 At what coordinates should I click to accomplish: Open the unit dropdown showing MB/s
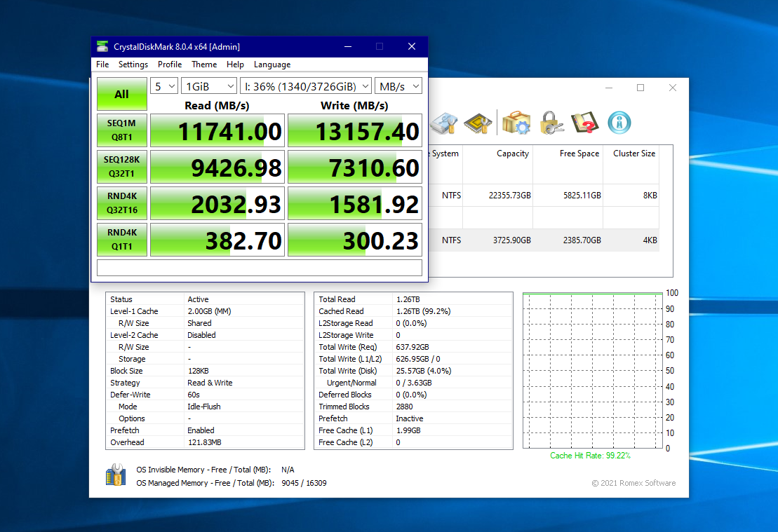(398, 86)
